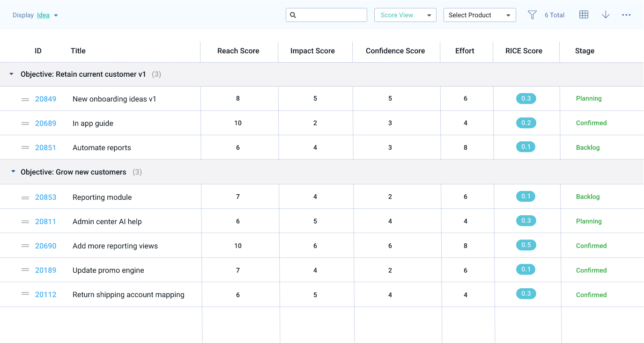Screen dimensions: 644x343
Task: Click drag handle beside Update promo engine
Action: pos(25,270)
